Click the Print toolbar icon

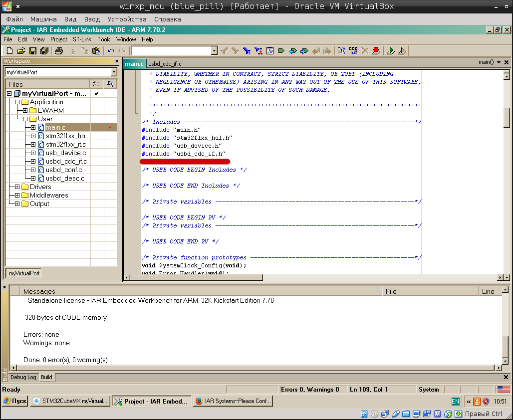(x=59, y=51)
